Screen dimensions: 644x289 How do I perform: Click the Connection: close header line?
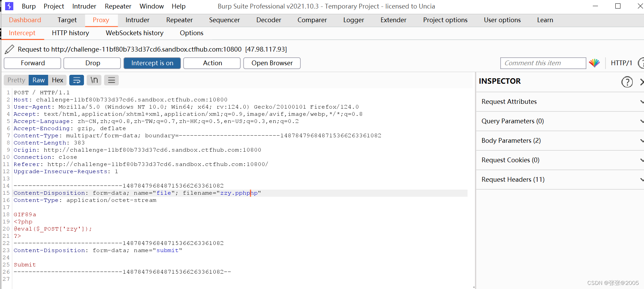(x=45, y=157)
